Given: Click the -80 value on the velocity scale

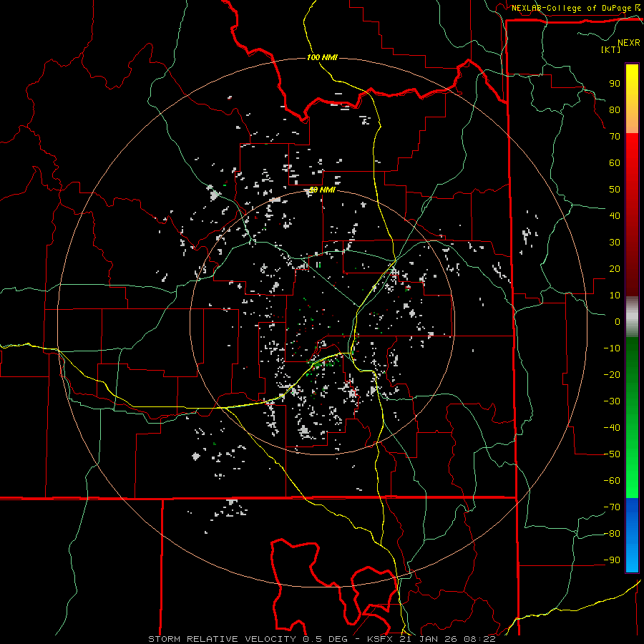Looking at the screenshot, I should (x=612, y=534).
